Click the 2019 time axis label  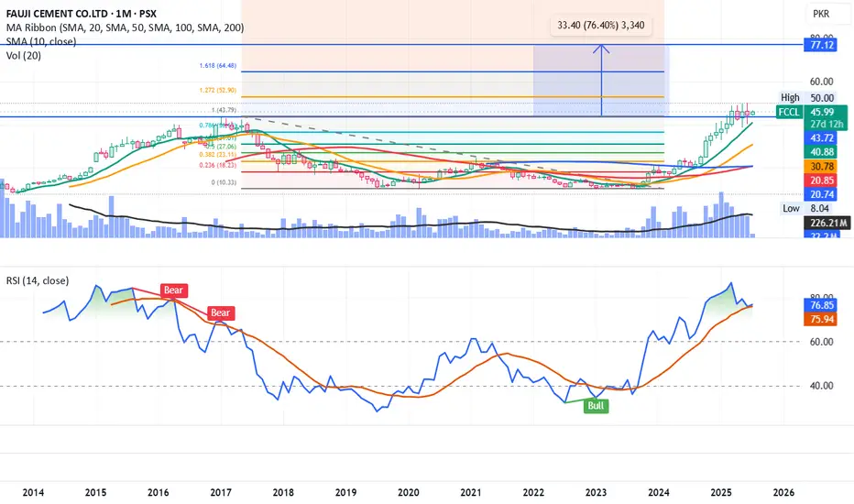click(345, 493)
